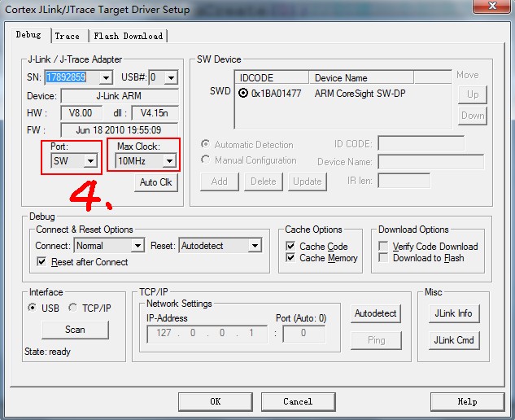Click the Scan button

click(75, 330)
